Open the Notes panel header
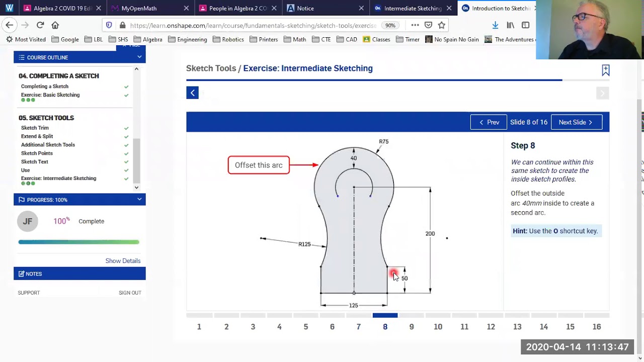This screenshot has width=644, height=362. pyautogui.click(x=79, y=274)
